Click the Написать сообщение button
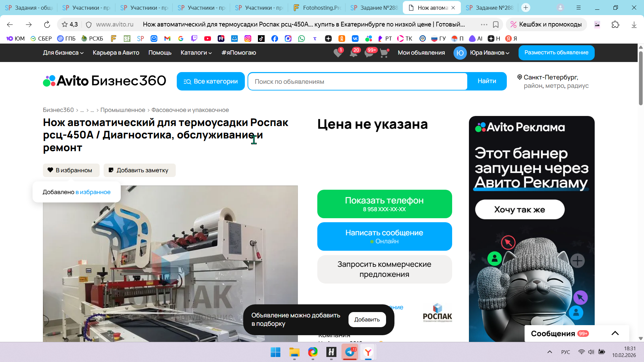The image size is (644, 362). (x=384, y=236)
